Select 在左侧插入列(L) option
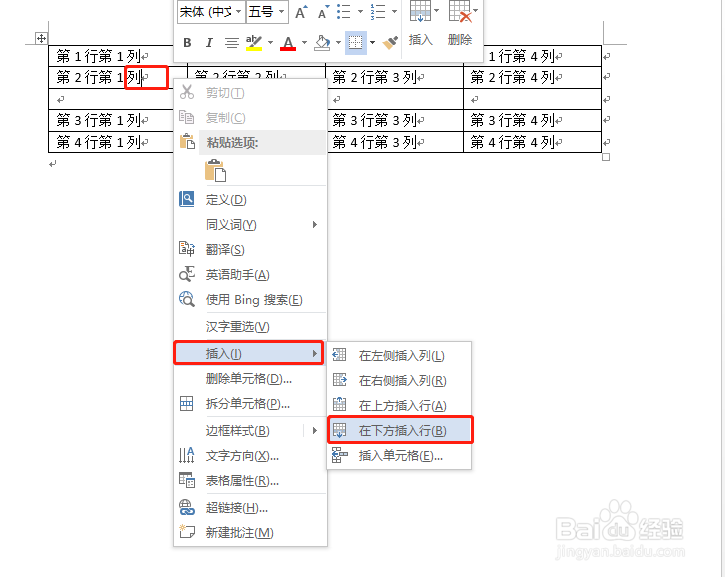Screen dimensions: 725x577 click(399, 355)
